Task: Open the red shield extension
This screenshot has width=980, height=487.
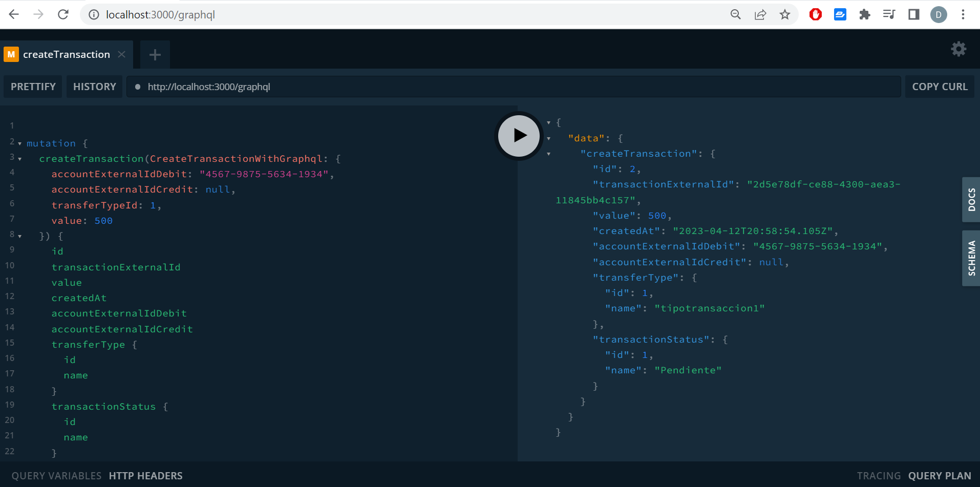Action: coord(816,14)
